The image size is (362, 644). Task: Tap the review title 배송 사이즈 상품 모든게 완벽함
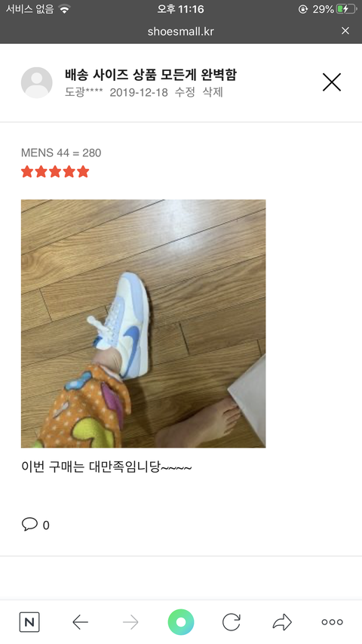pyautogui.click(x=151, y=74)
